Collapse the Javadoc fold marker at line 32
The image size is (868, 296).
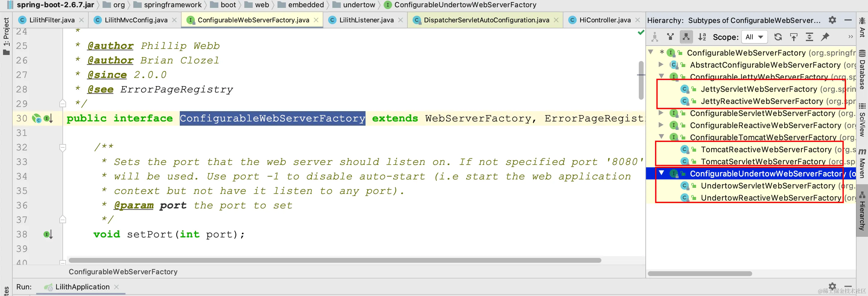(63, 147)
